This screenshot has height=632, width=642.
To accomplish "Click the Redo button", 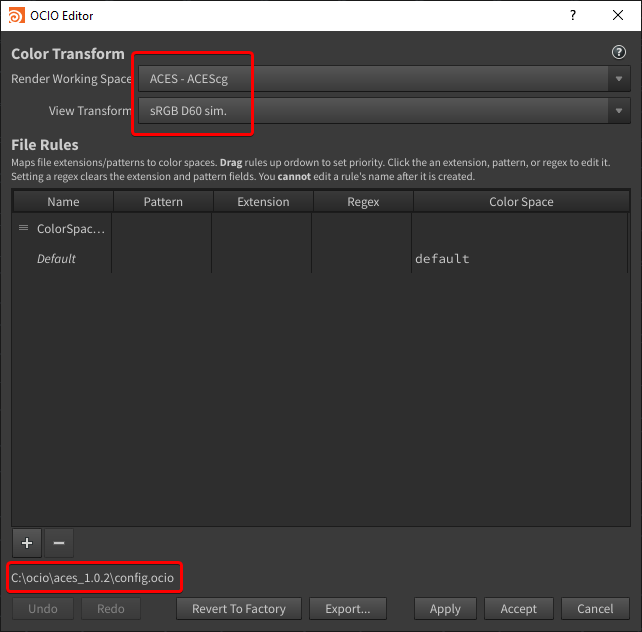I will pos(111,609).
